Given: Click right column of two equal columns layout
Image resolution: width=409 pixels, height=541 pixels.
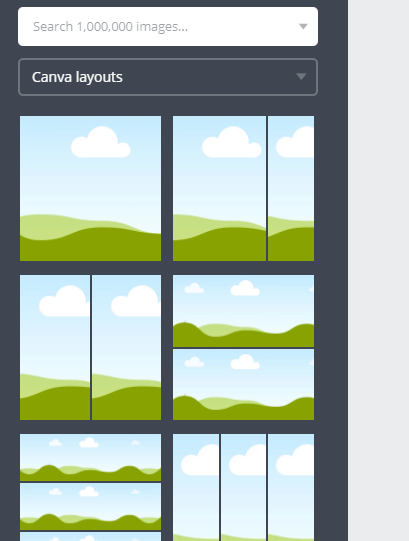Looking at the screenshot, I should 126,347.
